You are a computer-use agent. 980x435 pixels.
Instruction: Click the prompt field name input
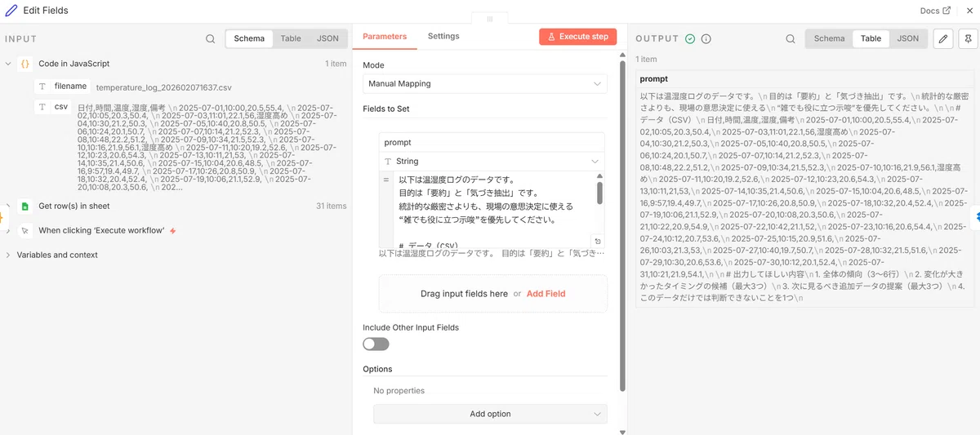[493, 142]
